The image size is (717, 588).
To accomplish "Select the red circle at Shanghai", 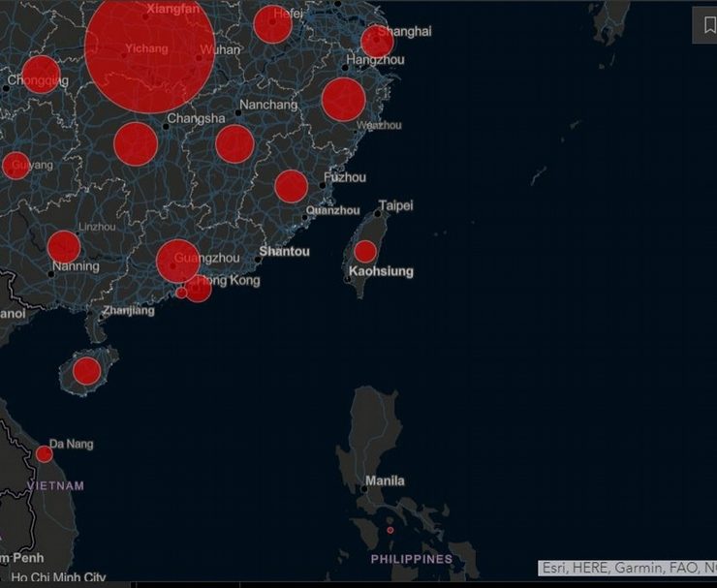I will point(377,42).
